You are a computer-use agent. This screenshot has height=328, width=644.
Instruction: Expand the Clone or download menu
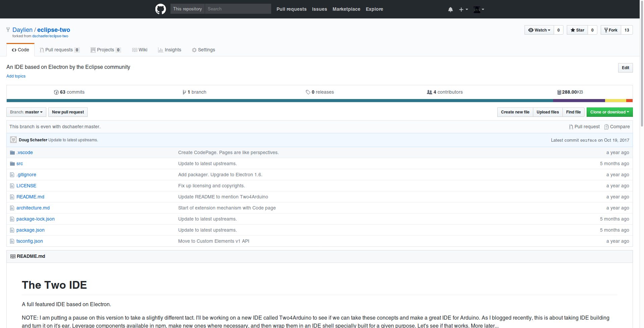pyautogui.click(x=609, y=112)
